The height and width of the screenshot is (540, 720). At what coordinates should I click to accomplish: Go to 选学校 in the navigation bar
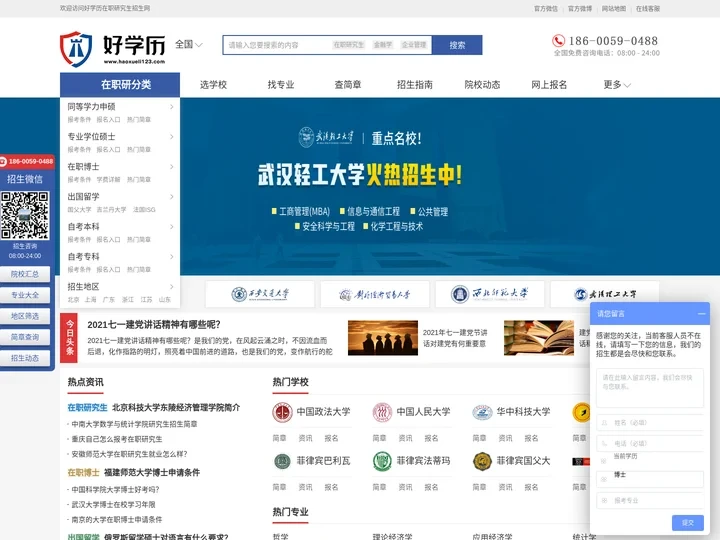(214, 85)
